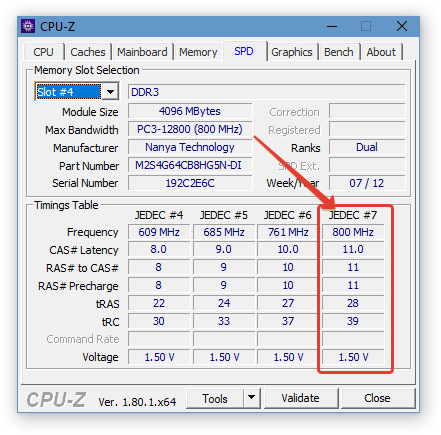Click the 07 / 12 week/year value
The height and width of the screenshot is (435, 441).
click(x=367, y=183)
